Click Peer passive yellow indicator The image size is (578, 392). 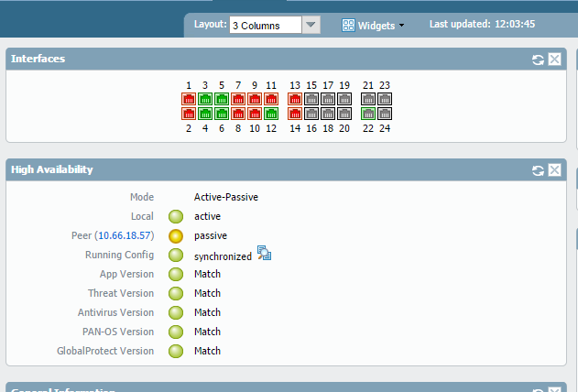(x=176, y=236)
